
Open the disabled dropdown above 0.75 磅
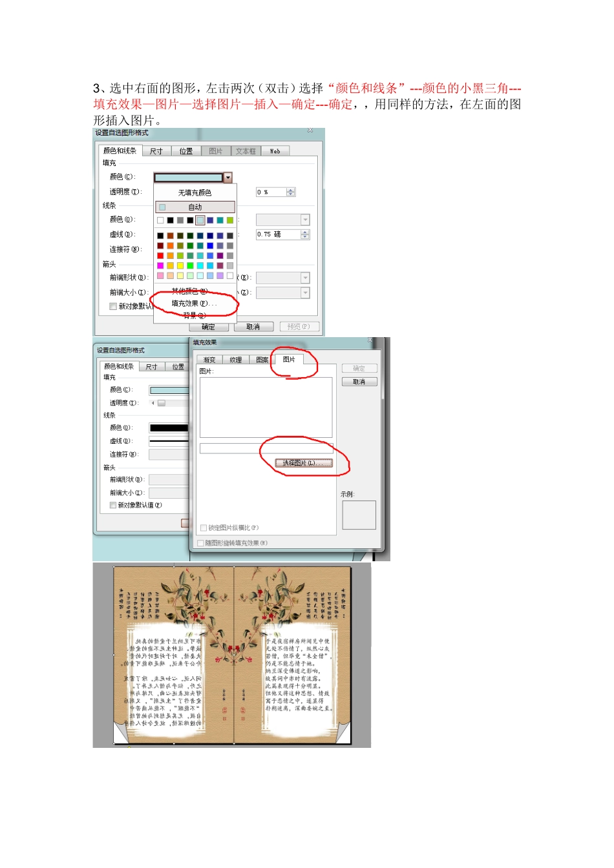click(283, 220)
